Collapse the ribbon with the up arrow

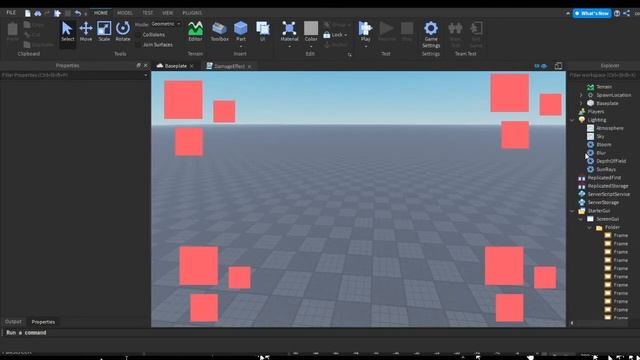568,13
